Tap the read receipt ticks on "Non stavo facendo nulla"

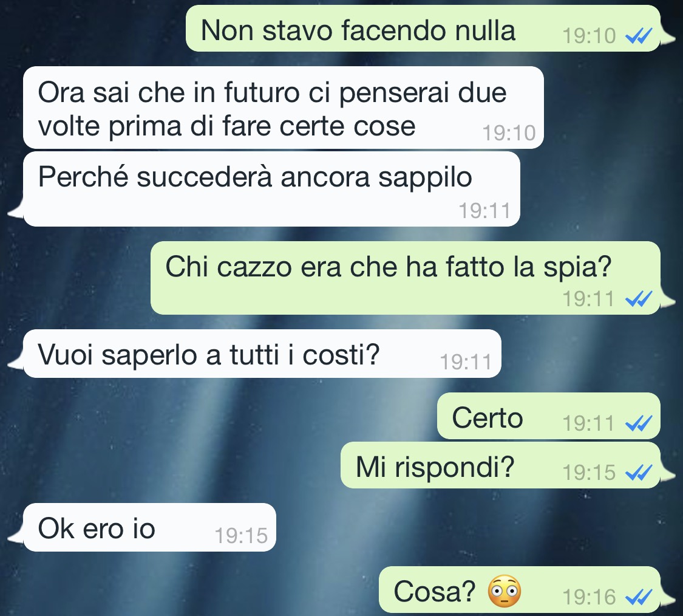pos(639,36)
